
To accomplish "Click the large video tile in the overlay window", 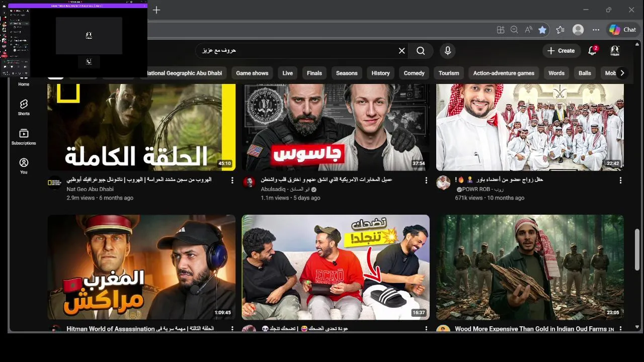I will tap(89, 36).
